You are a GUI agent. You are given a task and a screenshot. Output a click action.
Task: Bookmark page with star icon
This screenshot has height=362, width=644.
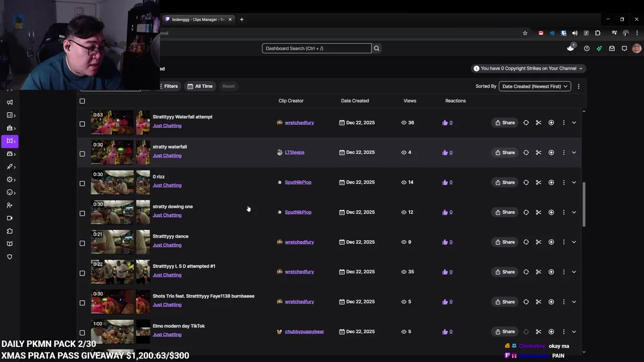click(x=525, y=33)
